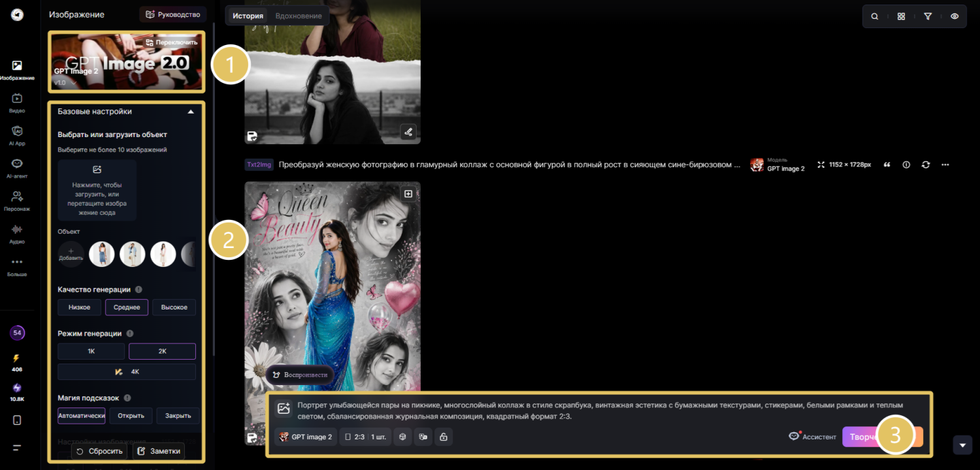Open the Аудио section in the sidebar

[x=17, y=234]
